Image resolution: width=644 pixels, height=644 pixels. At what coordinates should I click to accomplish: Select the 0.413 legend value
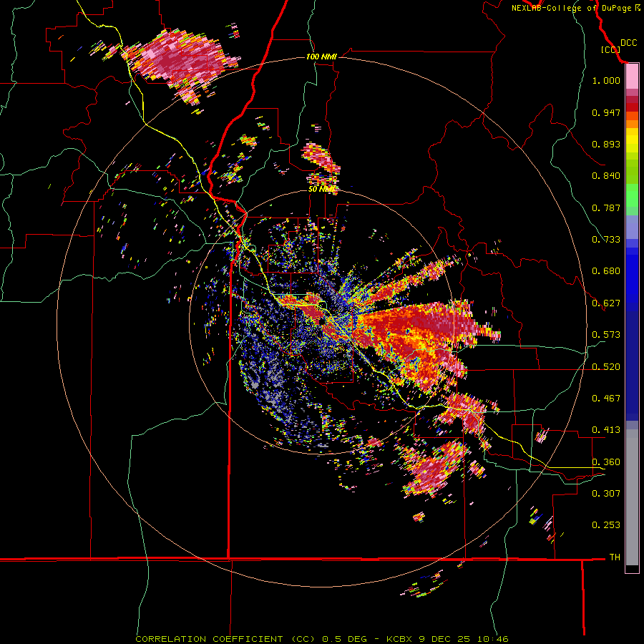coord(606,430)
